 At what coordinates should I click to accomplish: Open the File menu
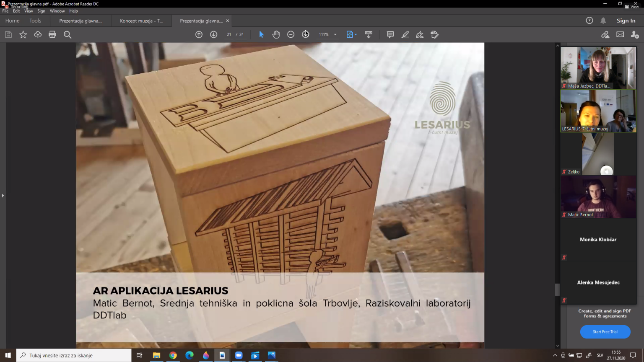pyautogui.click(x=5, y=11)
